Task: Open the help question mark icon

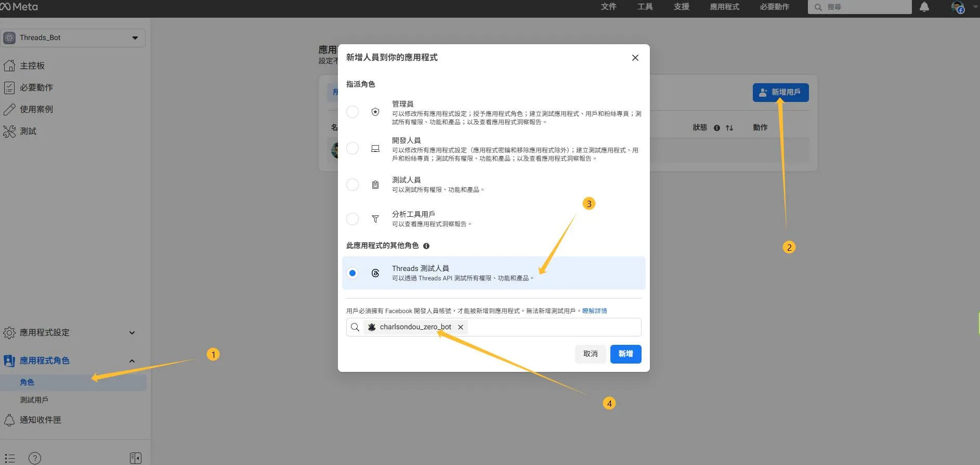Action: (x=35, y=458)
